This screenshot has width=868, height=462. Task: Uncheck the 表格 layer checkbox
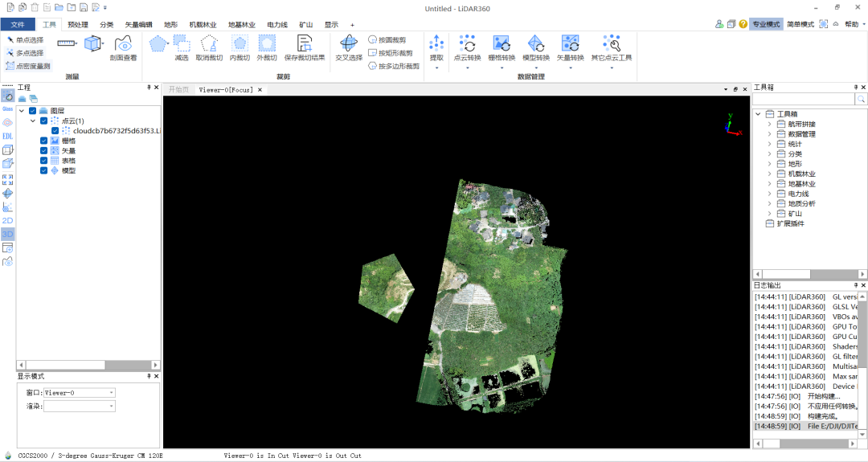coord(43,161)
